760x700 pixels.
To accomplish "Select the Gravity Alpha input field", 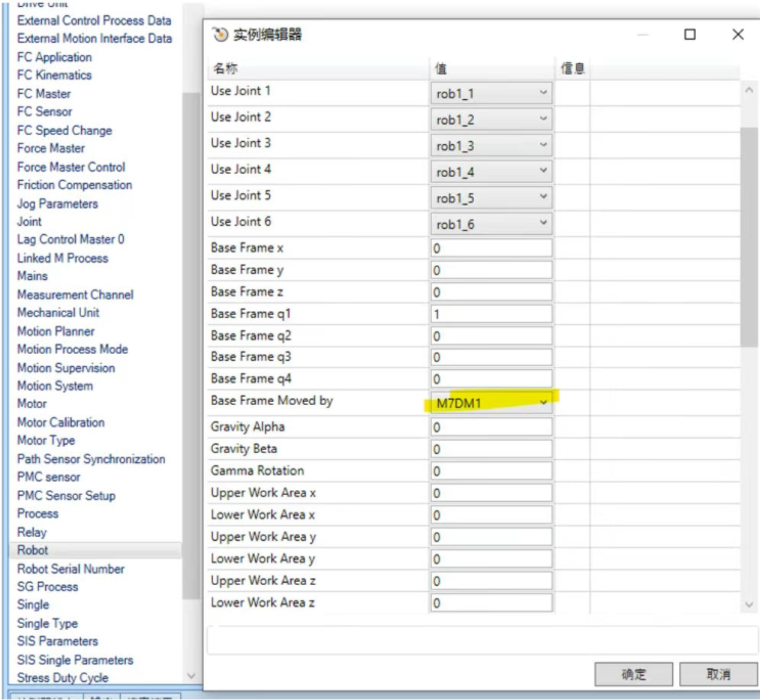I will coord(491,428).
